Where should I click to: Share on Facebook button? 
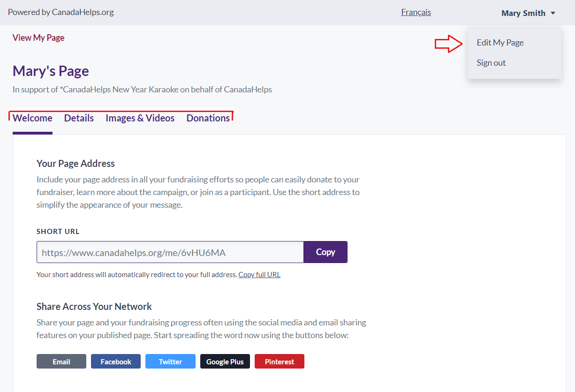point(116,362)
